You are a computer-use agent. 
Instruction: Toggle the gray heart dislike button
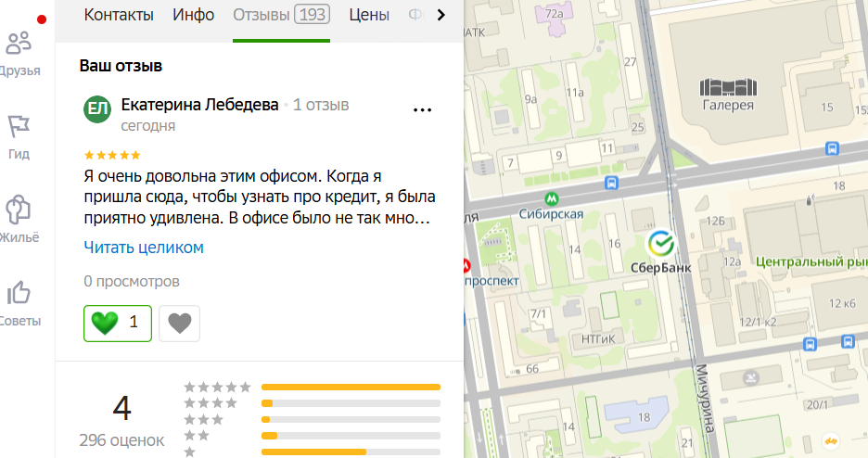(x=179, y=323)
